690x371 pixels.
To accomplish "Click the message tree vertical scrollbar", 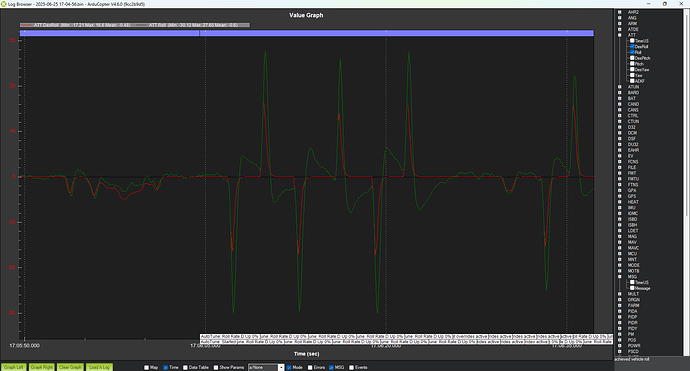I will pos(686,176).
